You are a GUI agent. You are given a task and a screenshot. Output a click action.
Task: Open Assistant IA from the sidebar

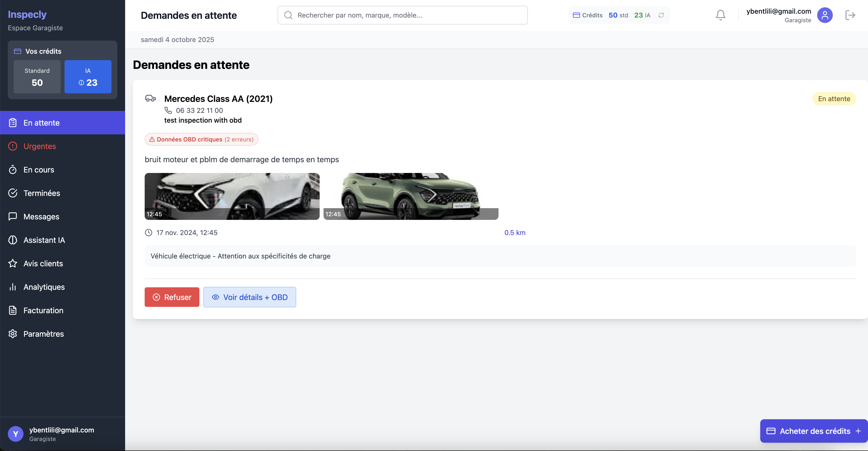click(44, 240)
